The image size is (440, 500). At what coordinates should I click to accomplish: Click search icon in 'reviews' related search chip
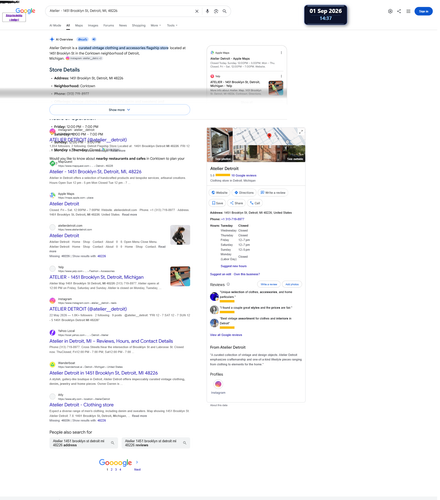(185, 443)
